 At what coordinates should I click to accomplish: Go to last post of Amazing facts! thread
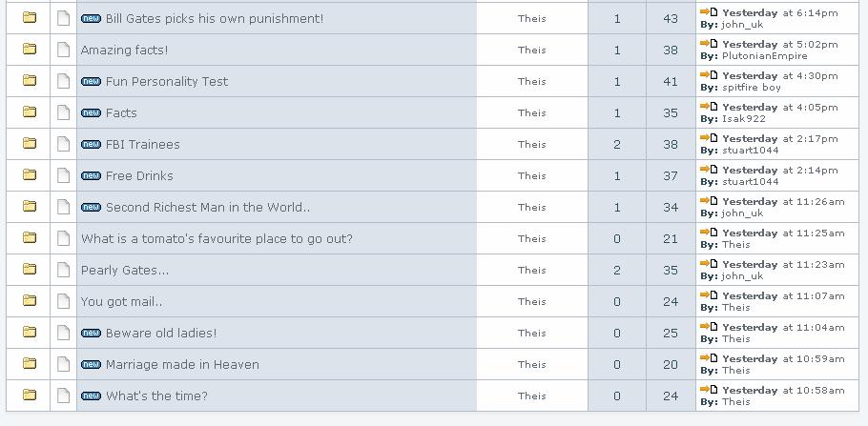pos(708,44)
